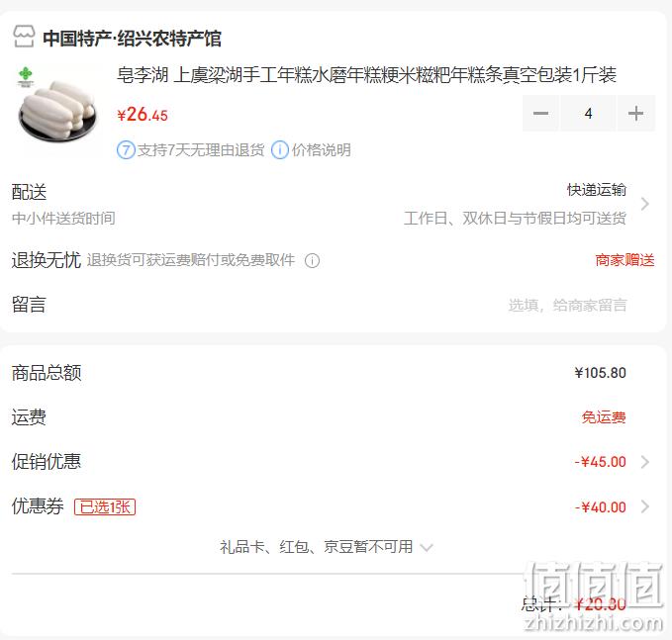
Task: Click the 已选1张 coupon tag
Action: [x=105, y=506]
